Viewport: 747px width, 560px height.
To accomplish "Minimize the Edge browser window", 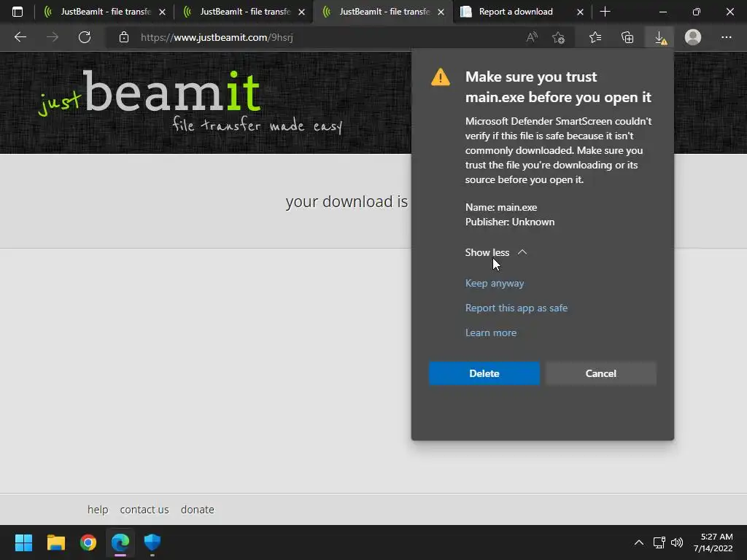I will tap(662, 12).
